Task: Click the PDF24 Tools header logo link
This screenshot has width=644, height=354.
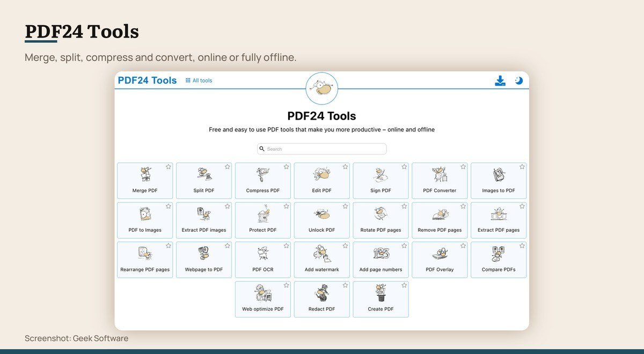Action: (x=147, y=80)
